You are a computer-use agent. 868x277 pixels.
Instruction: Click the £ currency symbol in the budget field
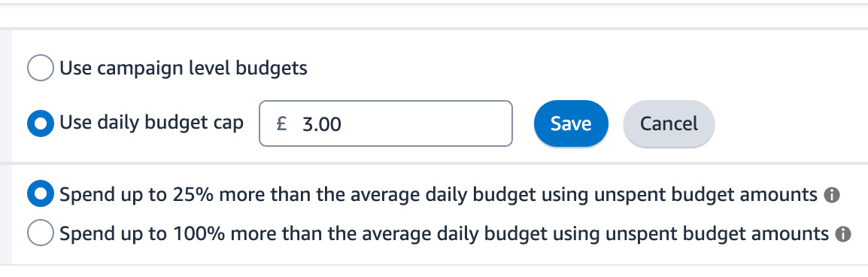pyautogui.click(x=282, y=123)
